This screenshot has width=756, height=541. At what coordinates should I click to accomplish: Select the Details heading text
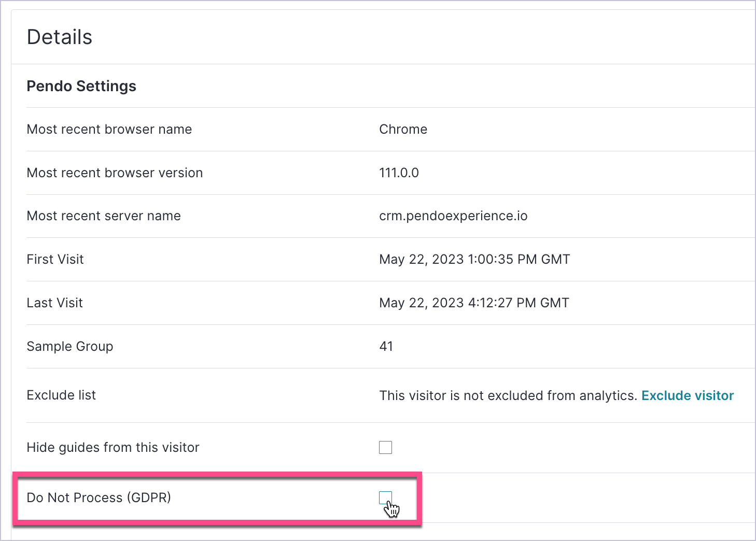60,37
